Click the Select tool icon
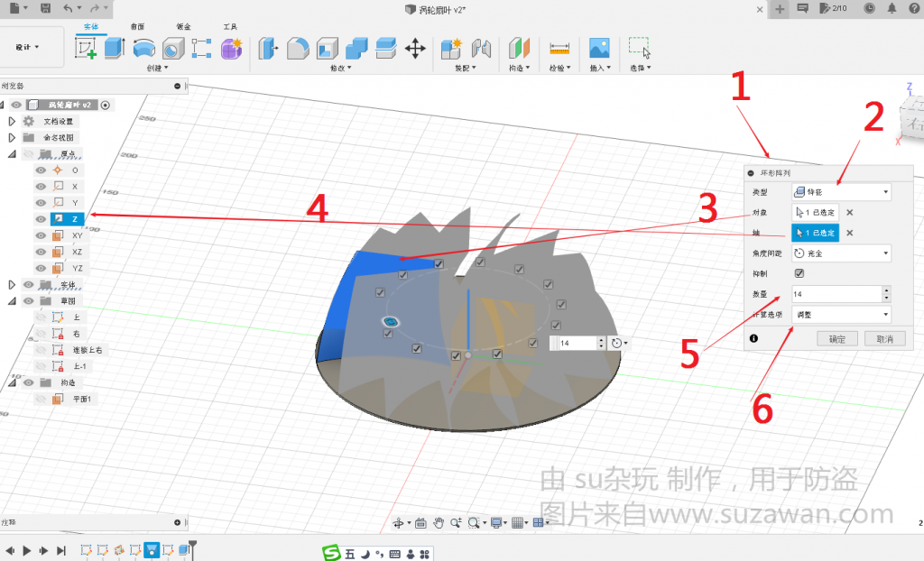 click(x=640, y=49)
